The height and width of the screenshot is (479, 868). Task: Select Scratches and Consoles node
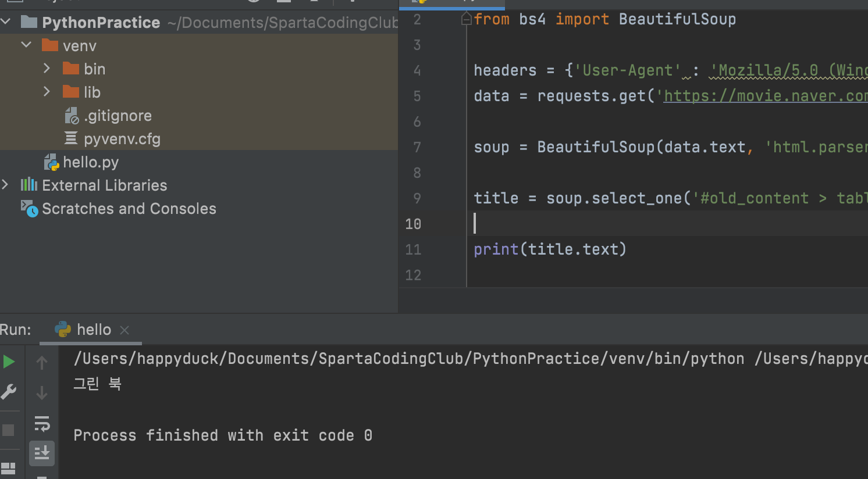[x=129, y=209]
